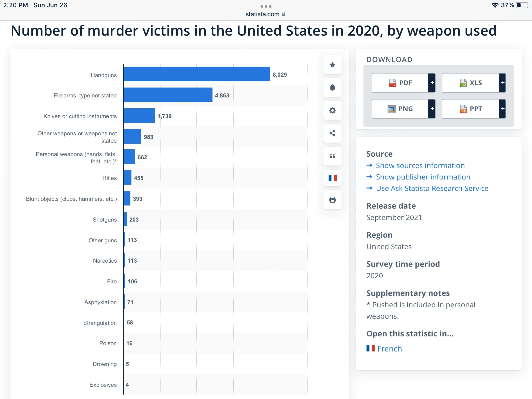This screenshot has height=399, width=532.
Task: Open Show publisher information link
Action: [423, 177]
